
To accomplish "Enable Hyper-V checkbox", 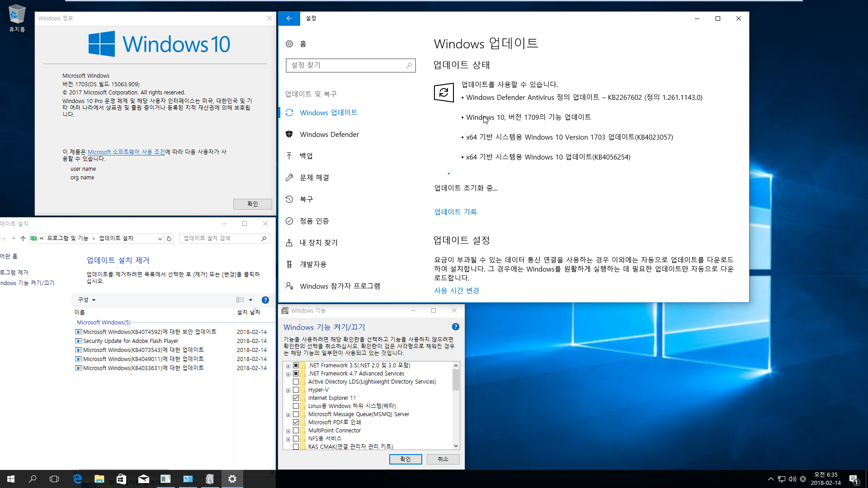I will pos(296,390).
